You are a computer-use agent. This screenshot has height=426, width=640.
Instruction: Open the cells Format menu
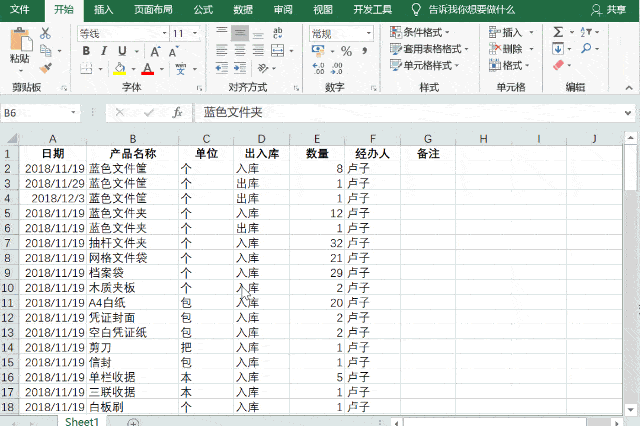pyautogui.click(x=509, y=65)
